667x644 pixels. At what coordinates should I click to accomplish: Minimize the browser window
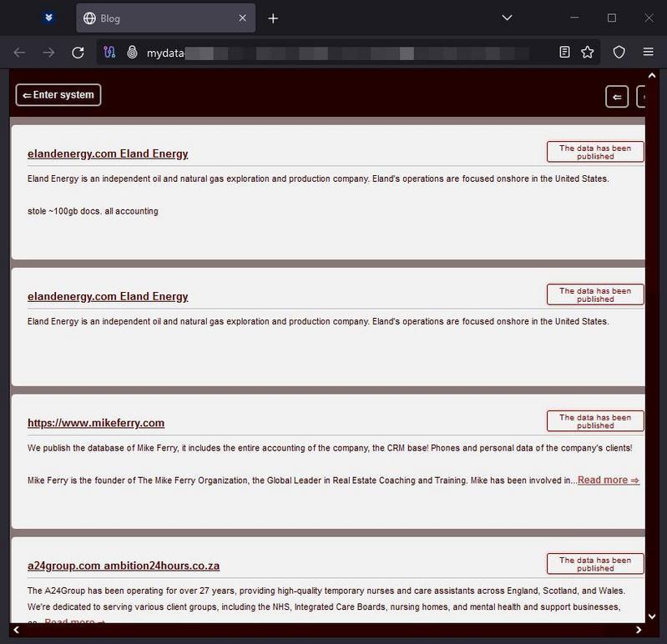(574, 18)
